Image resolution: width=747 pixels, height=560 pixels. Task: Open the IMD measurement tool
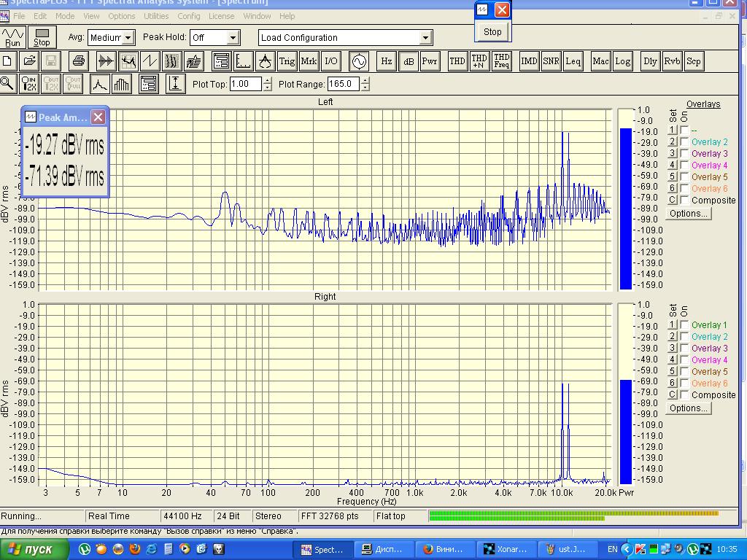[529, 61]
